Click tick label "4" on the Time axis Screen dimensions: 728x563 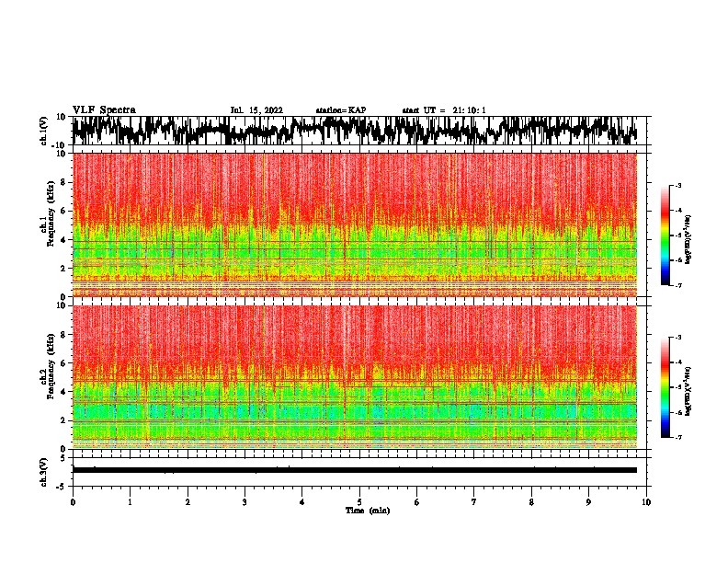(x=302, y=502)
